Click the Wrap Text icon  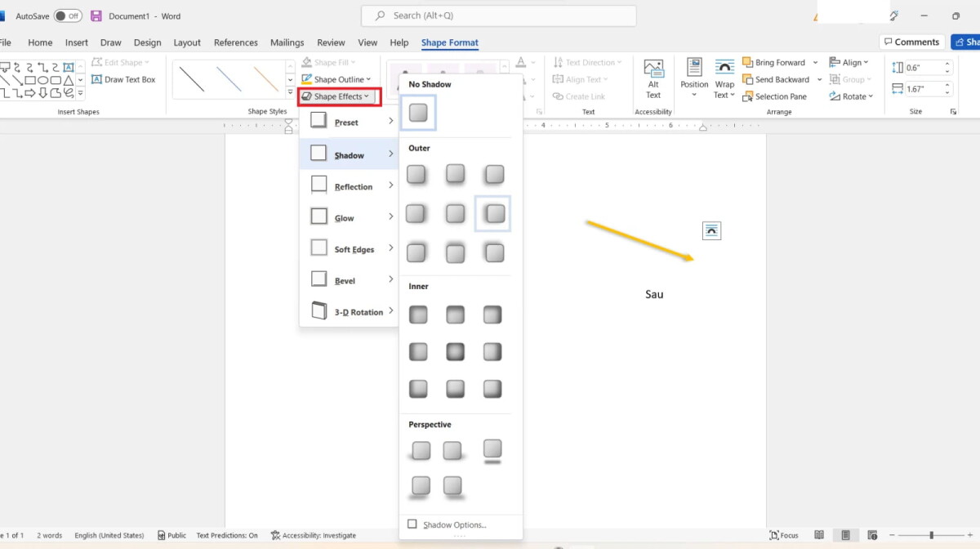[x=724, y=69]
